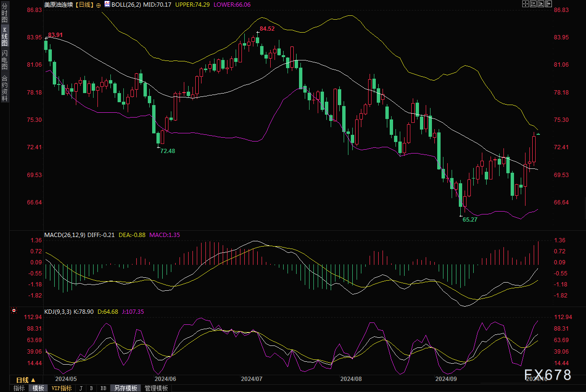Toggle the BB template button
Screen dimensions: 586x392
(x=103, y=388)
